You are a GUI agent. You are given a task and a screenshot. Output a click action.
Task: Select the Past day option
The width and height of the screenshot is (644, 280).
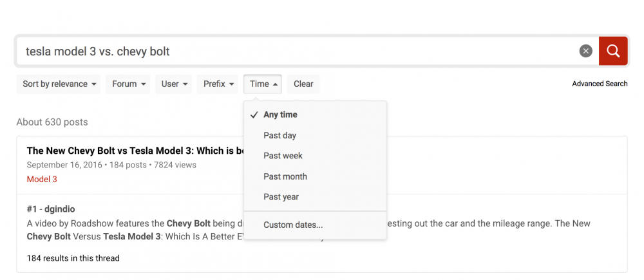[315, 135]
